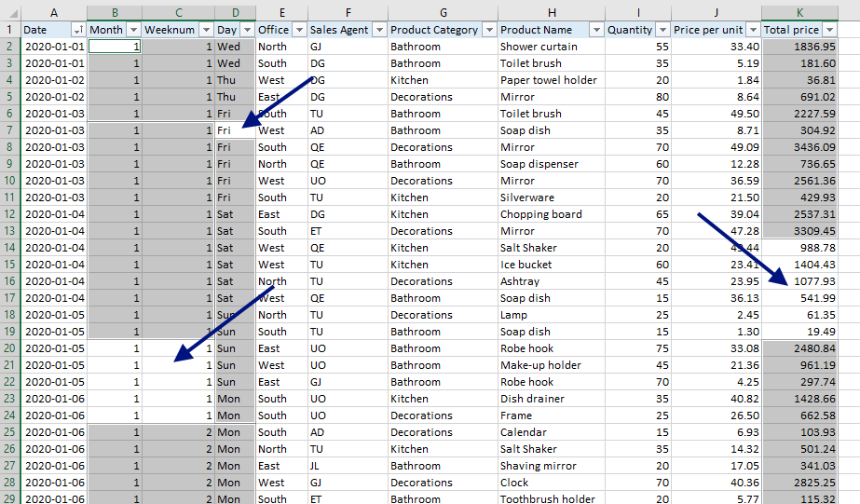Open the Product Category filter dropdown

(489, 30)
